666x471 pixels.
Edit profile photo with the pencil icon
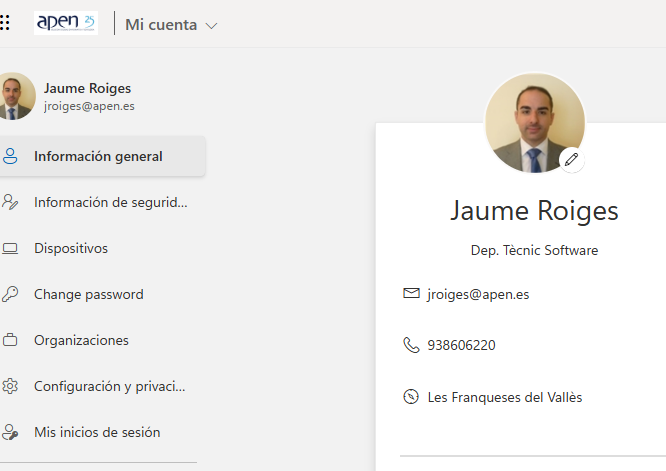pyautogui.click(x=572, y=160)
